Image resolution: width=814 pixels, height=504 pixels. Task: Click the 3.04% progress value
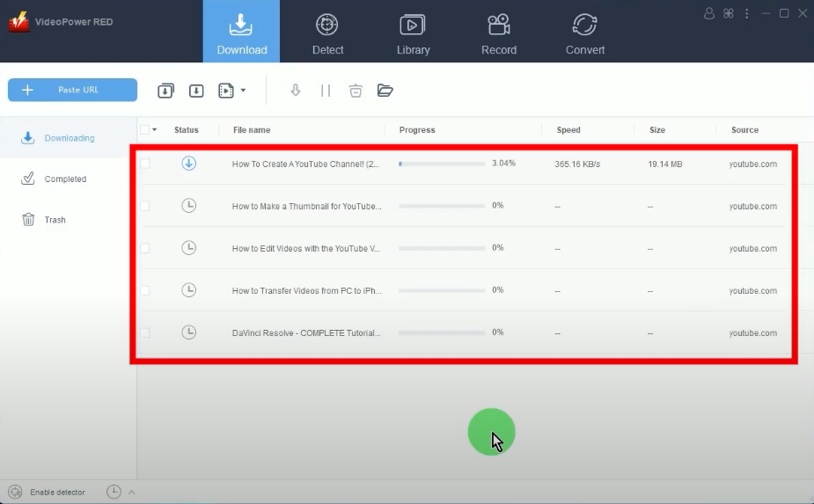coord(503,163)
